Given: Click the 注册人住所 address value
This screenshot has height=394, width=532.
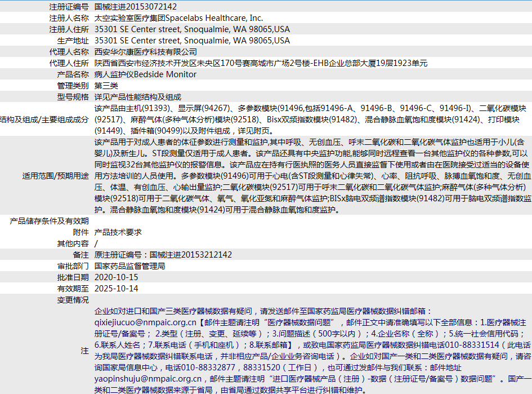Looking at the screenshot, I should (192, 29).
